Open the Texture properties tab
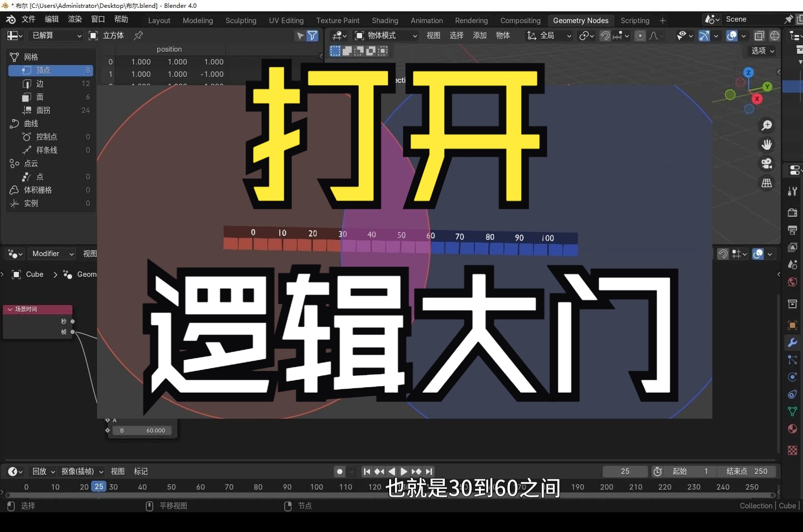Viewport: 803px width, 532px height. click(792, 450)
